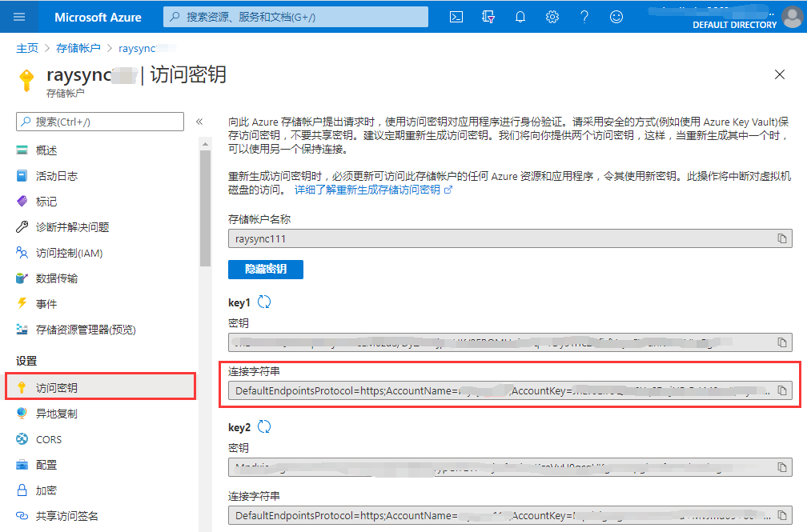
Task: Open the directory and subscription filter icon
Action: point(488,17)
